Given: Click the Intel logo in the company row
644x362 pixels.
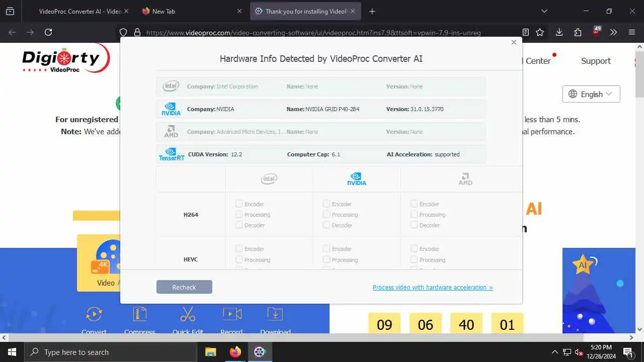Looking at the screenshot, I should [x=171, y=86].
